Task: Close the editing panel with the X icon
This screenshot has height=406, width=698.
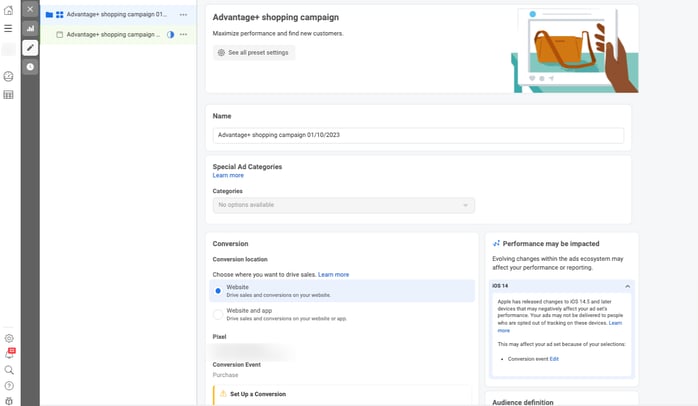Action: click(x=30, y=9)
